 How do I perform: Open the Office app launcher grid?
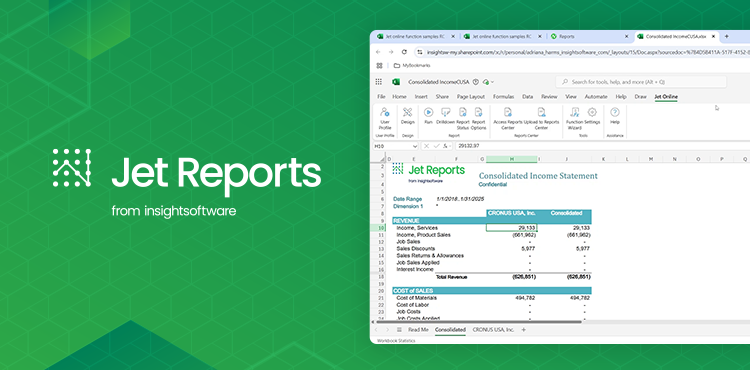(379, 82)
